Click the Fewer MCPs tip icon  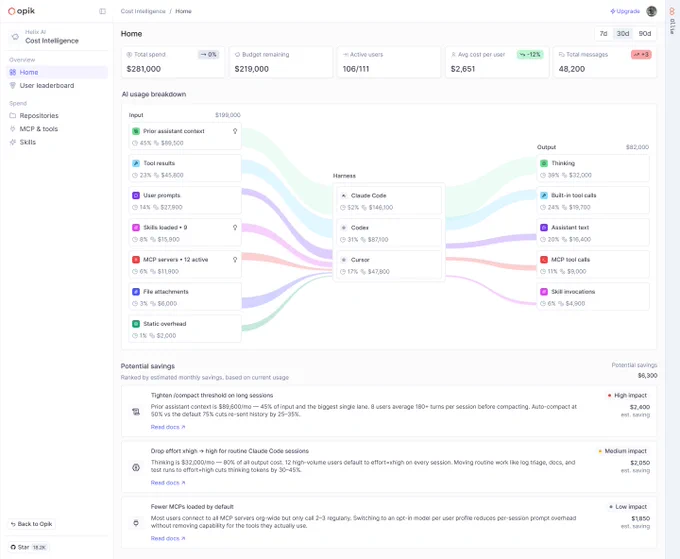pos(136,523)
